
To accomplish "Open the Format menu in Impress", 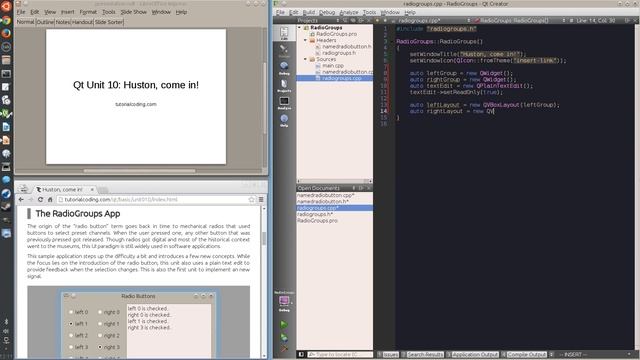I will click(x=88, y=12).
